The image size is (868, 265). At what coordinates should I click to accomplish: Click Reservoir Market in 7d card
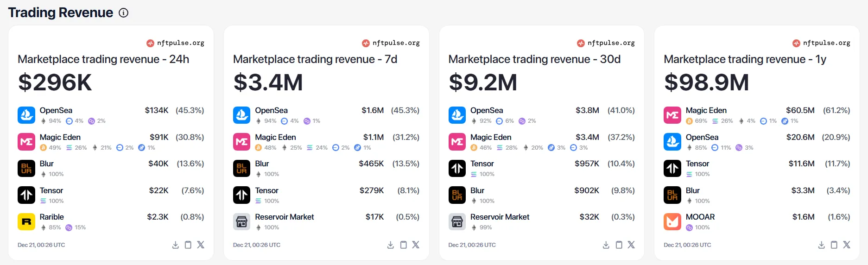(x=284, y=217)
